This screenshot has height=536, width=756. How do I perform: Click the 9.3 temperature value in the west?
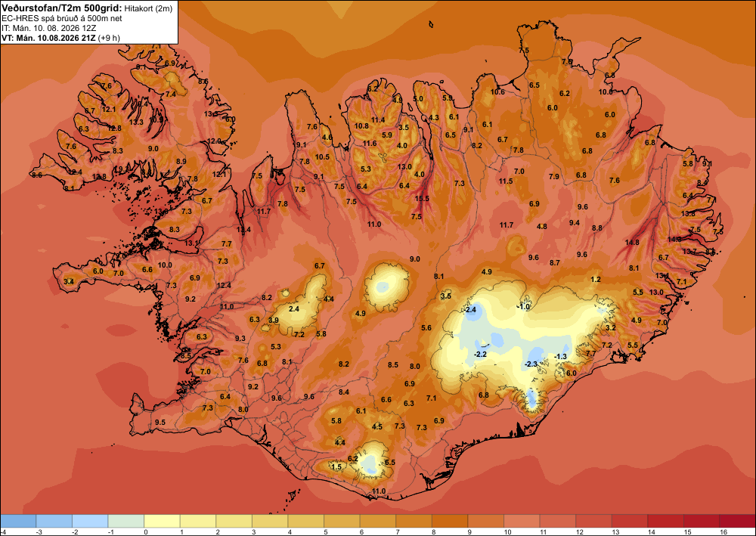pos(240,339)
